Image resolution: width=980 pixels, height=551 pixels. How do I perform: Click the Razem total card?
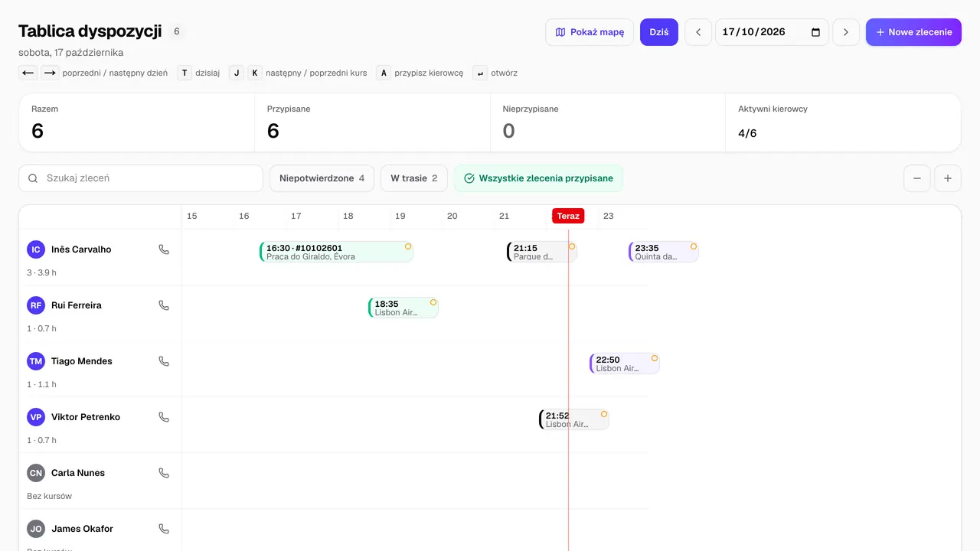coord(136,122)
